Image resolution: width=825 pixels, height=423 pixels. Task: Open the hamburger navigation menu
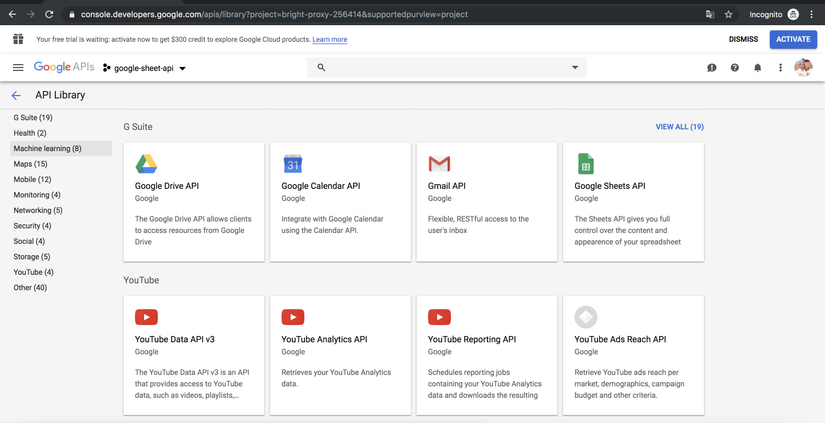coord(18,68)
